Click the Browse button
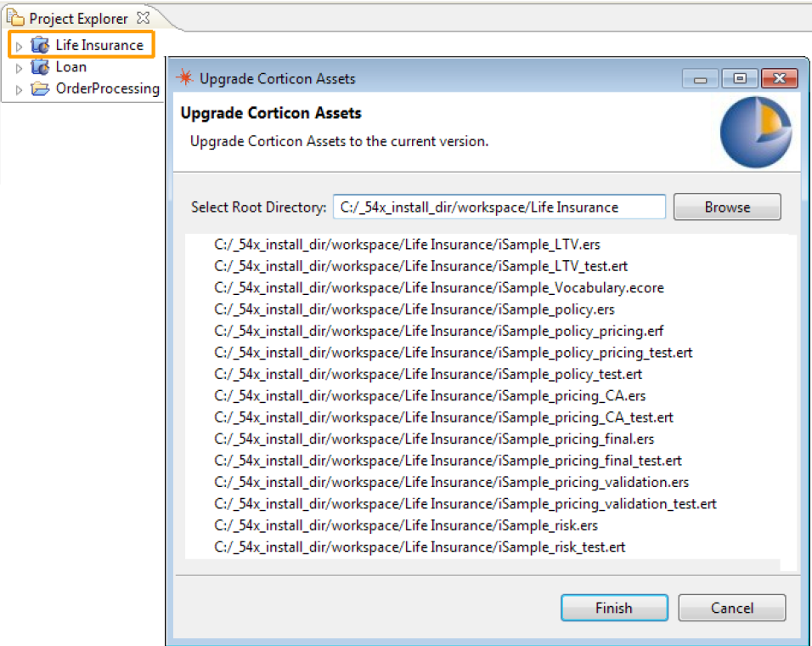 pos(727,207)
